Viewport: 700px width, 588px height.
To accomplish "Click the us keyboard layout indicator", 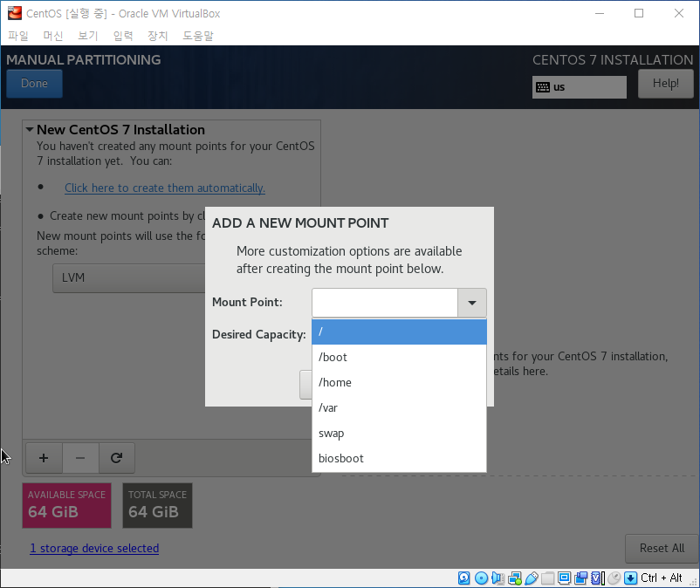I will [x=580, y=87].
